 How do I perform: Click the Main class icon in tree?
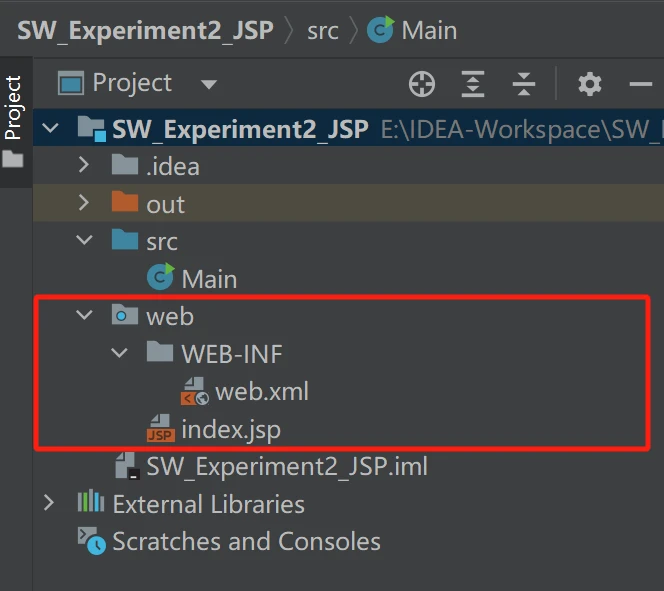point(160,278)
